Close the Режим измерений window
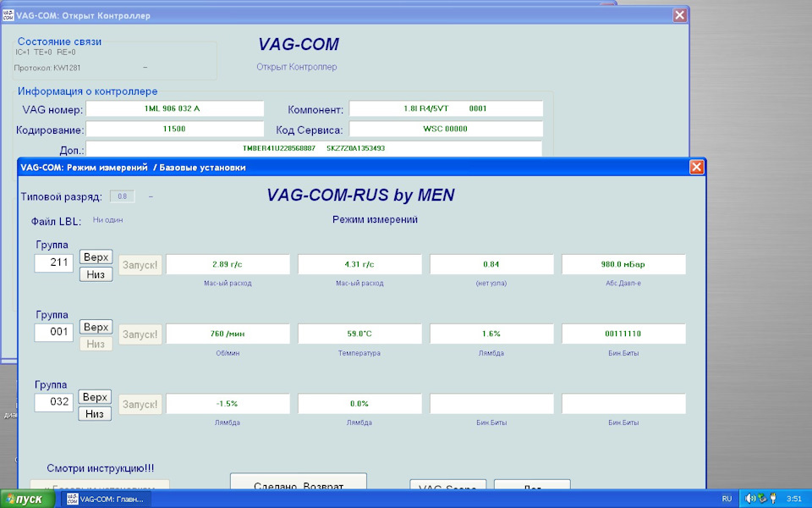The height and width of the screenshot is (508, 812). point(696,167)
